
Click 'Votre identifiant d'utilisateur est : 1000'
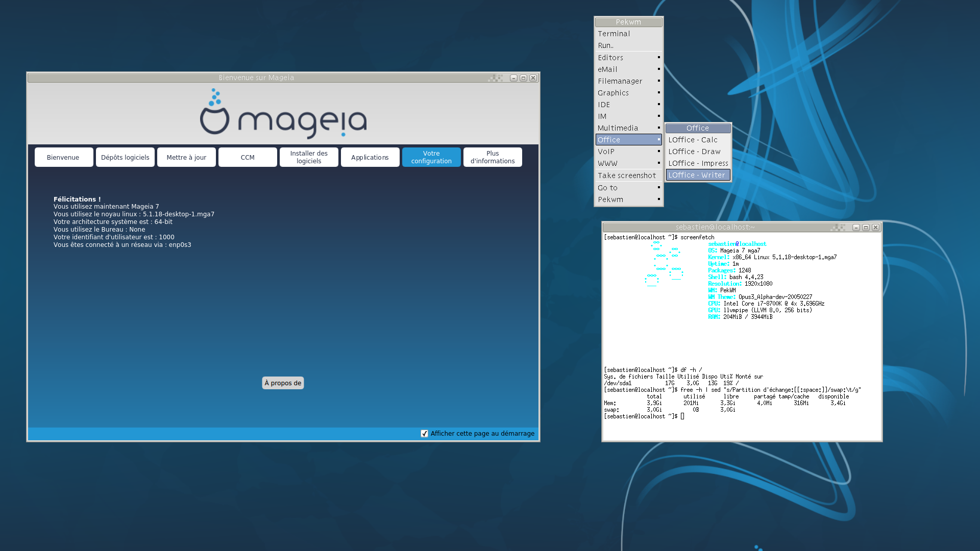coord(114,237)
